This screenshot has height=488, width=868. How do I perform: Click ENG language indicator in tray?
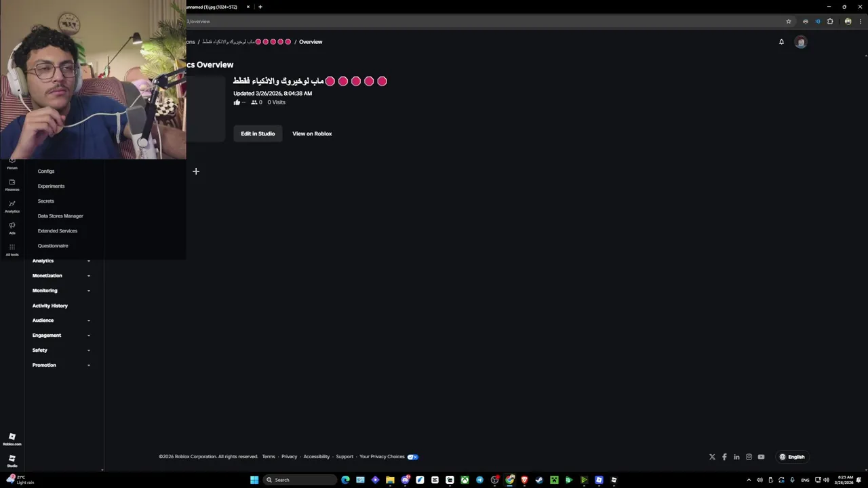pos(806,480)
